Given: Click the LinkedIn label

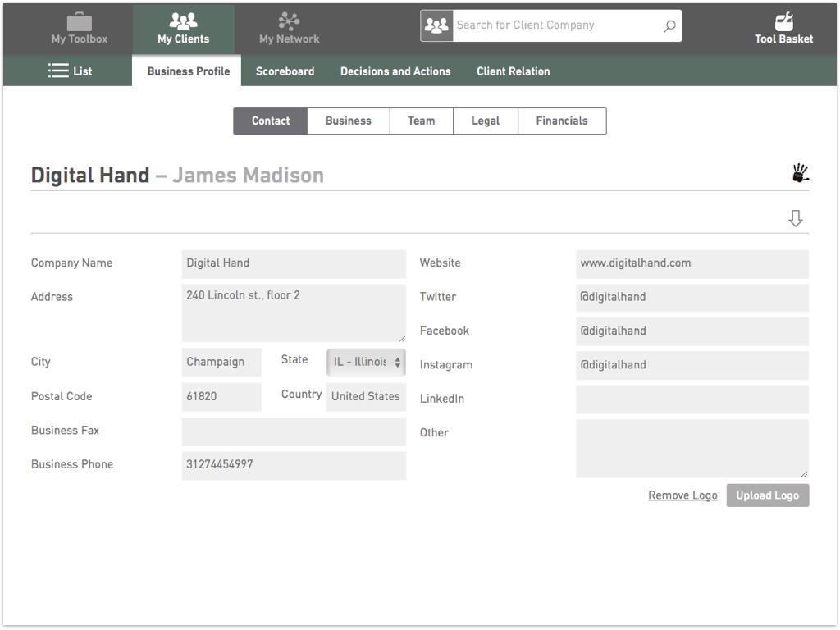Looking at the screenshot, I should tap(442, 399).
